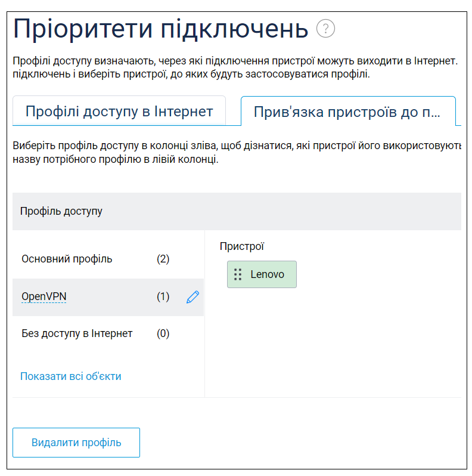
Task: Click the underlined OpenVPN profile name
Action: pyautogui.click(x=44, y=296)
